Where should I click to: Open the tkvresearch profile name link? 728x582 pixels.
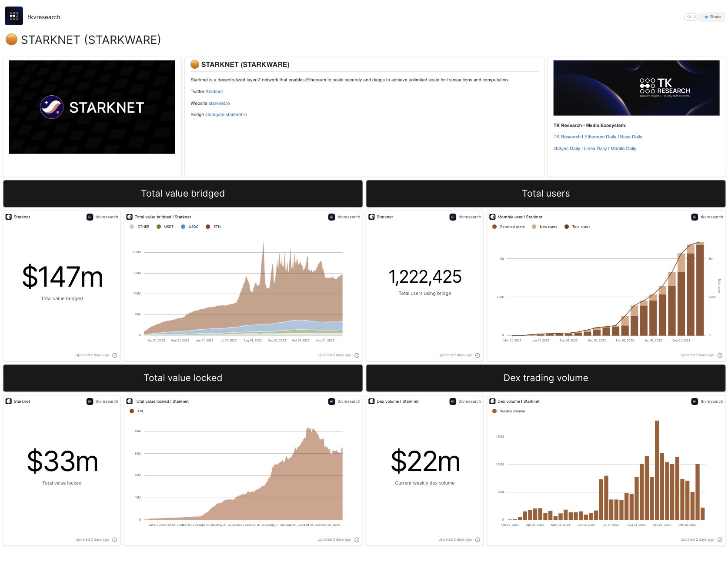[44, 17]
